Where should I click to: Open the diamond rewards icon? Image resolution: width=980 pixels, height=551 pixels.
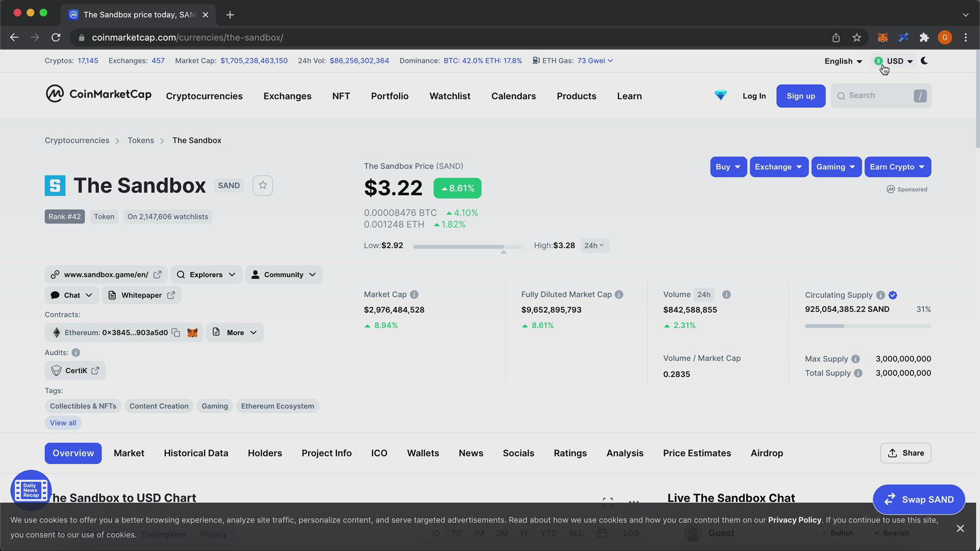pos(720,95)
